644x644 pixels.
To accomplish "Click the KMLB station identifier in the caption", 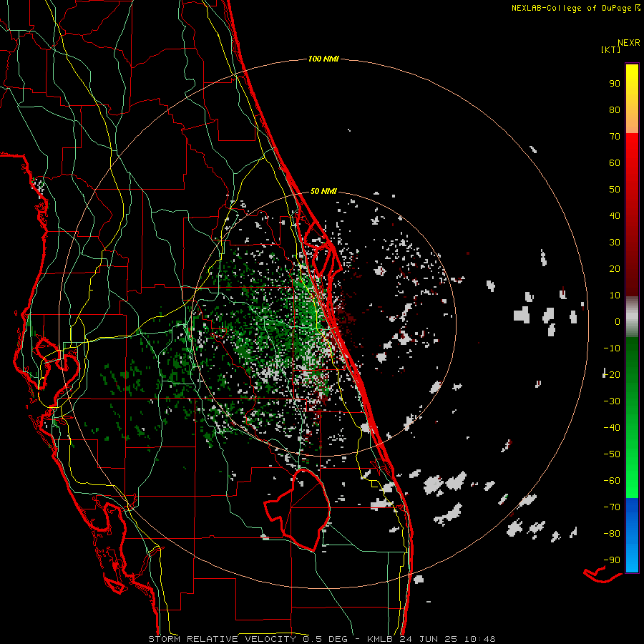I will coord(380,639).
